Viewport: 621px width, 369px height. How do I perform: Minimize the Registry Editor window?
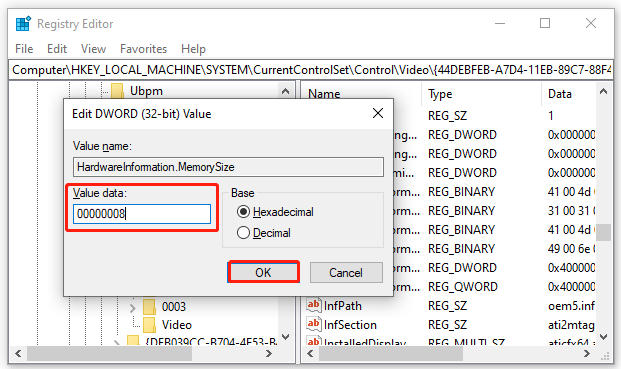click(x=500, y=23)
